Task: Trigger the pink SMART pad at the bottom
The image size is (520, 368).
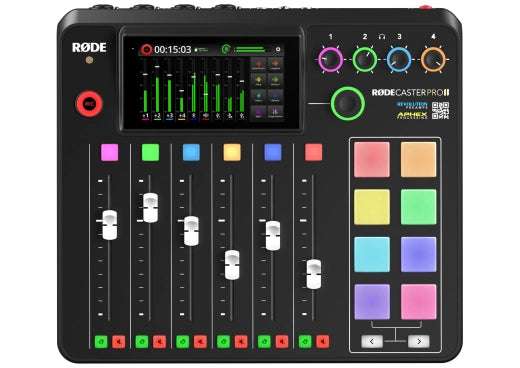Action: point(418,302)
